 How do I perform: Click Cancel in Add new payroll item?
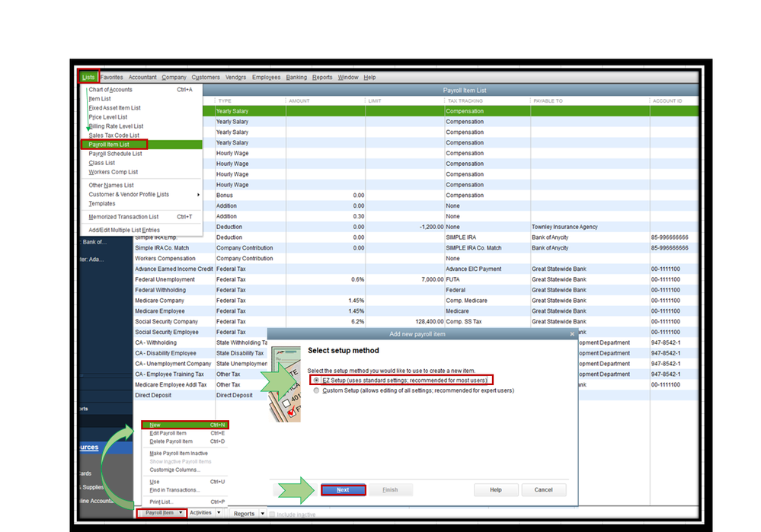tap(544, 490)
